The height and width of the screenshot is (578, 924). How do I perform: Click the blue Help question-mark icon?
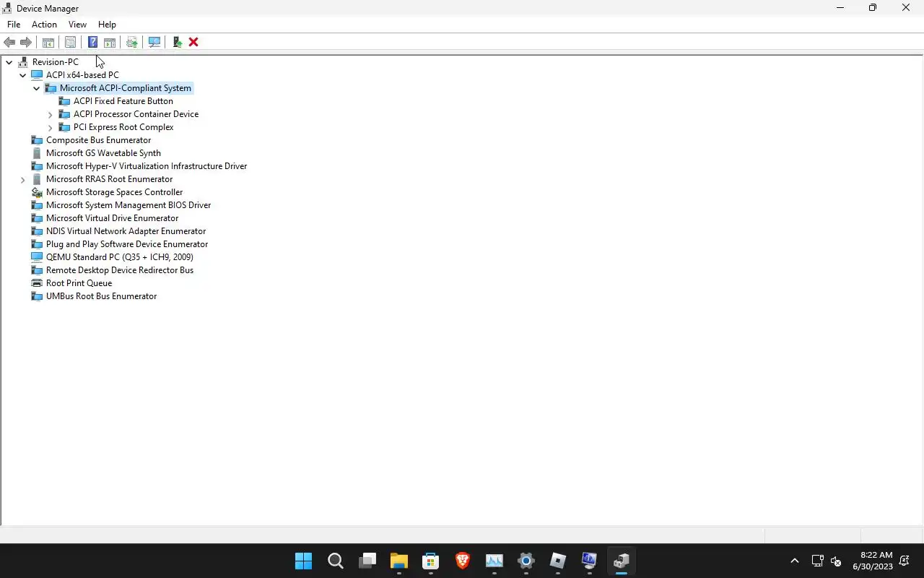click(92, 42)
